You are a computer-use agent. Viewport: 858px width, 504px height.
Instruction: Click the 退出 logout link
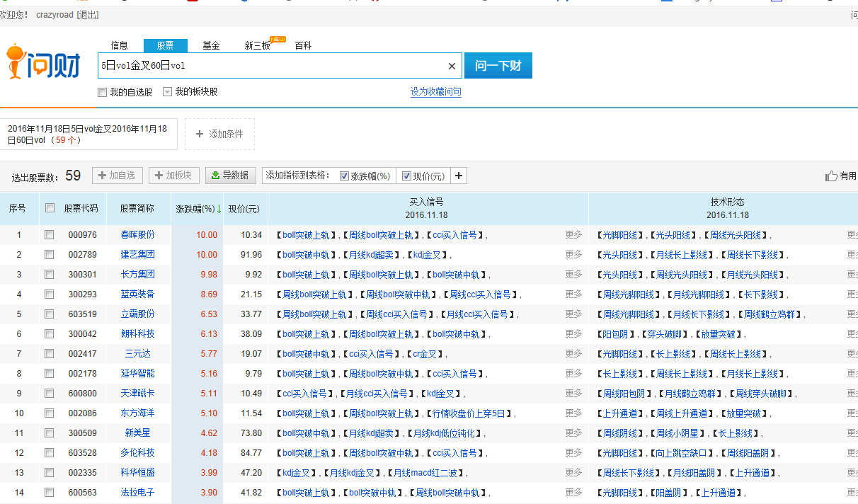click(x=88, y=15)
